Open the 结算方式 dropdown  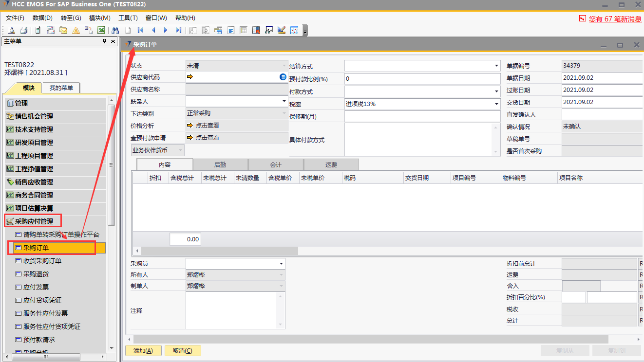click(x=496, y=66)
